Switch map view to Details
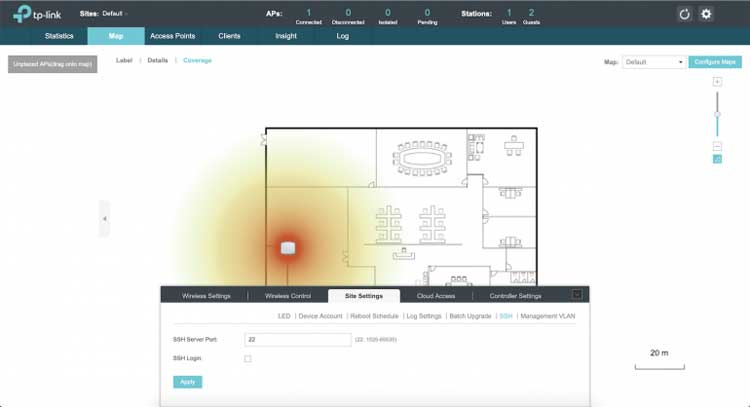This screenshot has width=750, height=407. (x=158, y=61)
